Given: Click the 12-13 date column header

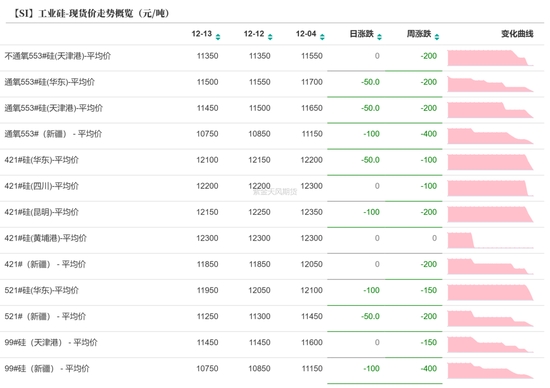Looking at the screenshot, I should point(202,34).
